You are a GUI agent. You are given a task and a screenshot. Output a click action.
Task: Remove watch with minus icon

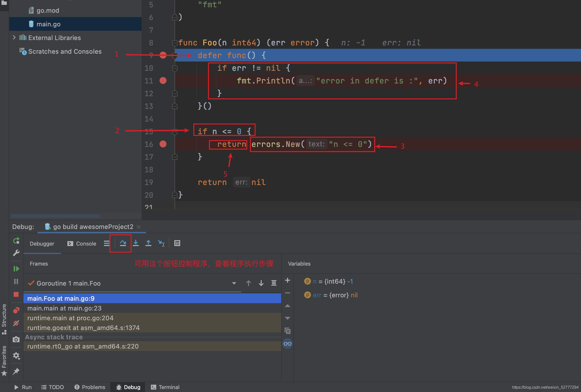click(x=288, y=293)
